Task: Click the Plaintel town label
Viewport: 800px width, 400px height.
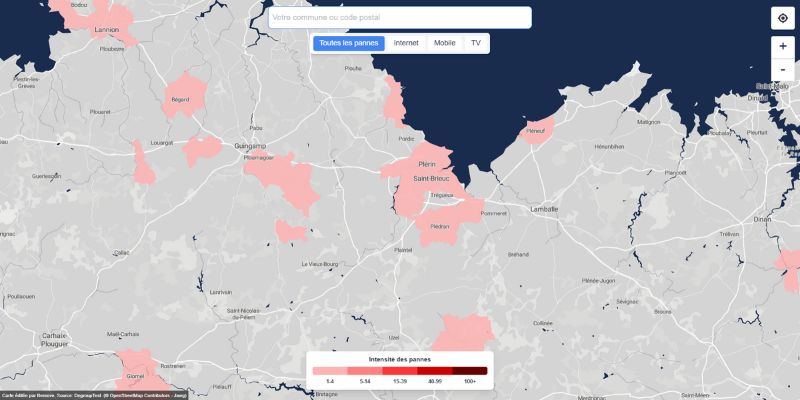Action: click(x=404, y=249)
